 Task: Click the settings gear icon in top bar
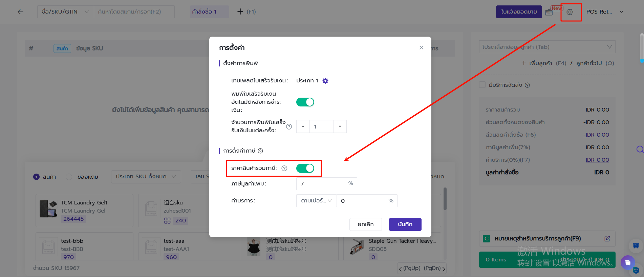pyautogui.click(x=570, y=12)
